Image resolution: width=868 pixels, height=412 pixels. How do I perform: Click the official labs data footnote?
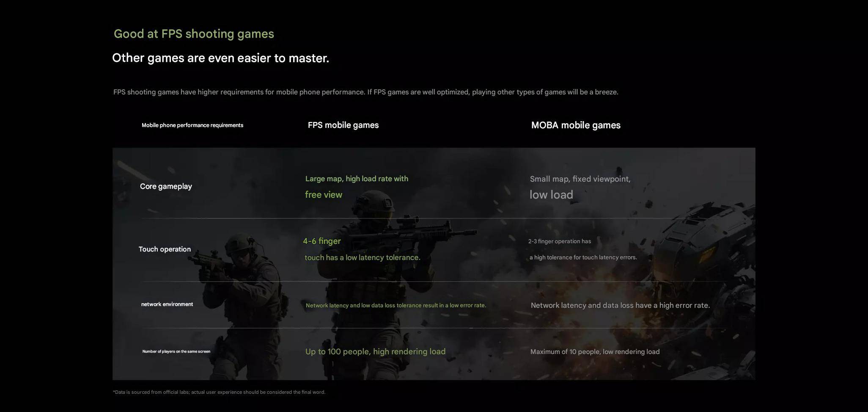click(x=219, y=392)
